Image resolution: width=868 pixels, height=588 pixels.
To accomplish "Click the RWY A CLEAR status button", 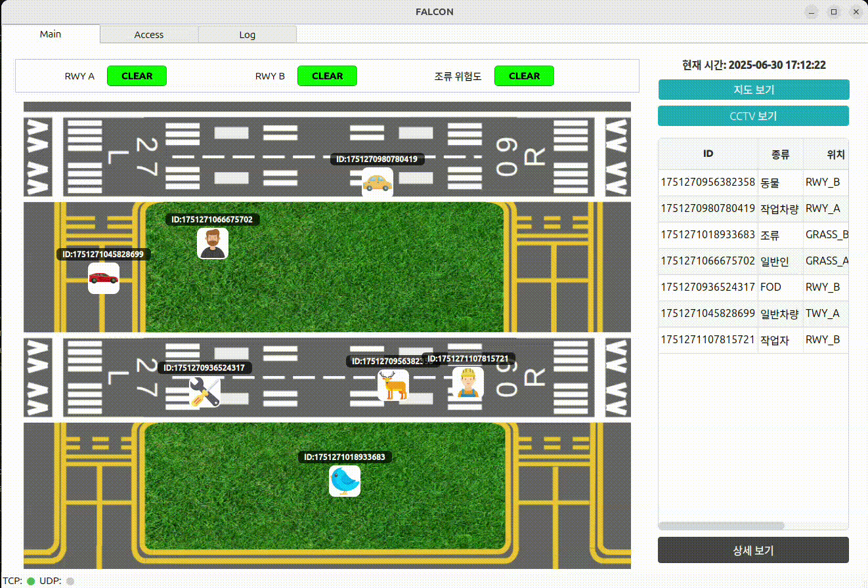I will pyautogui.click(x=137, y=76).
